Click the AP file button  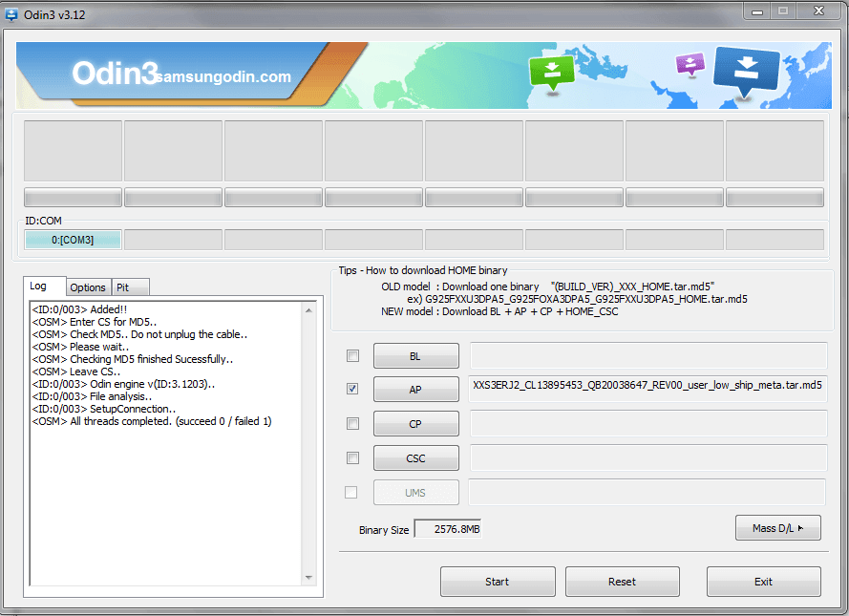click(x=415, y=390)
